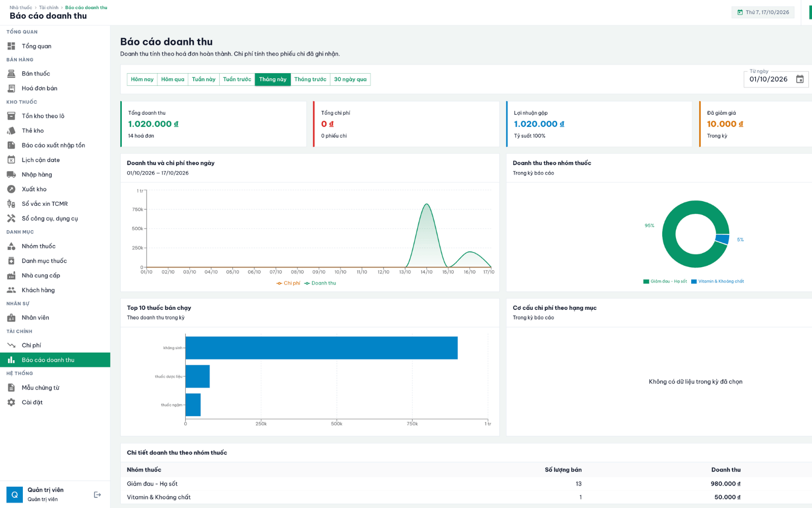Select the Hôm qua period filter
This screenshot has width=812, height=508.
pos(173,79)
